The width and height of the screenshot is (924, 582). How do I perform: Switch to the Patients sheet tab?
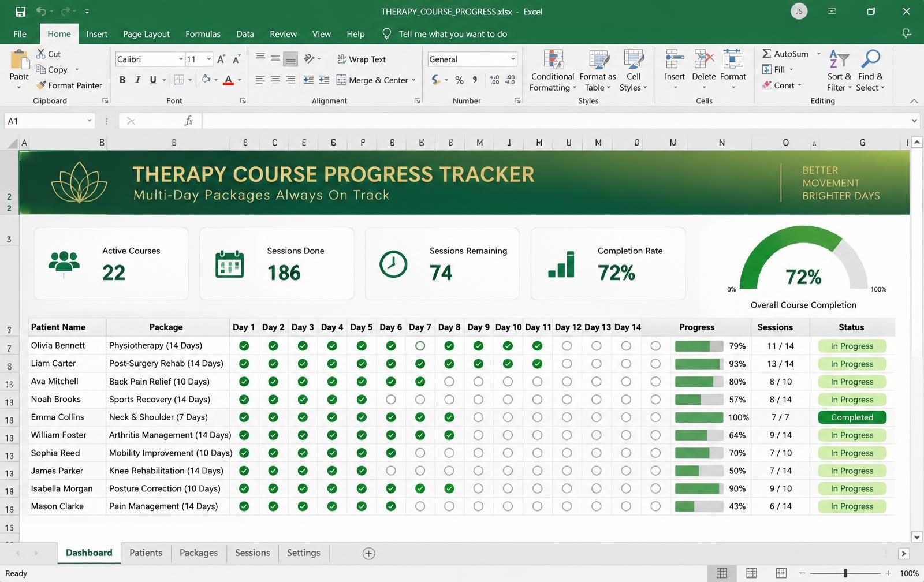click(146, 553)
